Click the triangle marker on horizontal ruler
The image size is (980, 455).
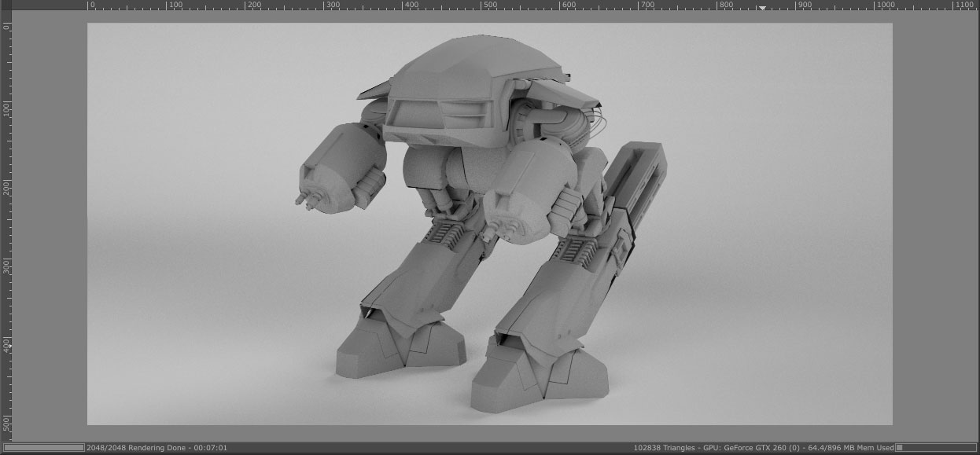pyautogui.click(x=761, y=8)
